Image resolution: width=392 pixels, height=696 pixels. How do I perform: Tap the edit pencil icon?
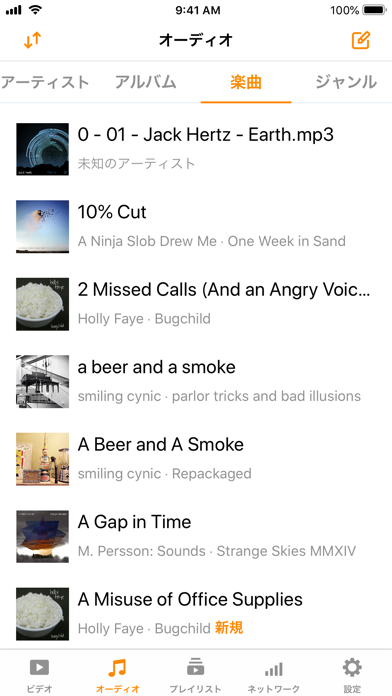[x=360, y=40]
